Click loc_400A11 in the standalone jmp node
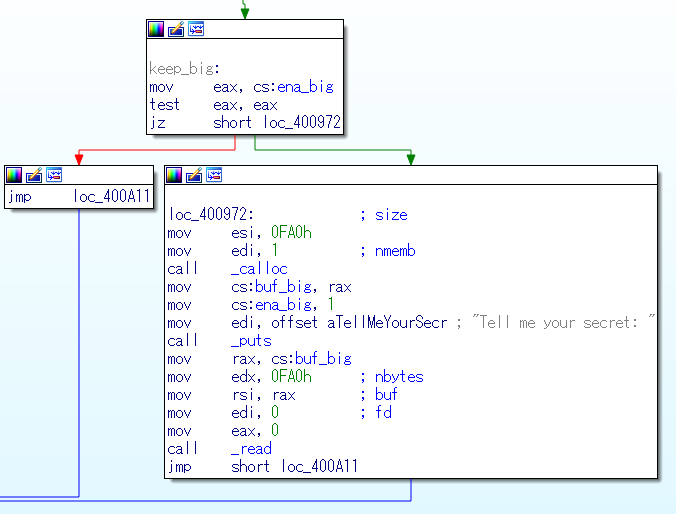This screenshot has width=676, height=514. 111,197
